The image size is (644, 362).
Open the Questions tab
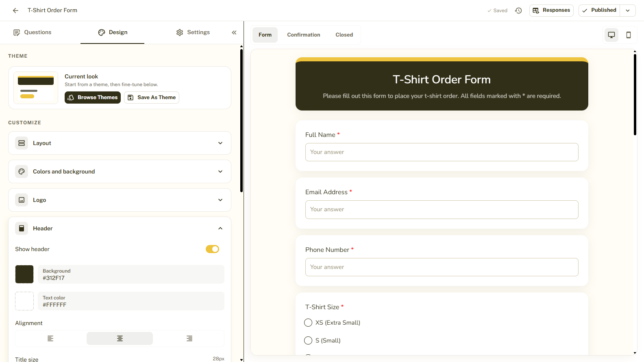[32, 33]
